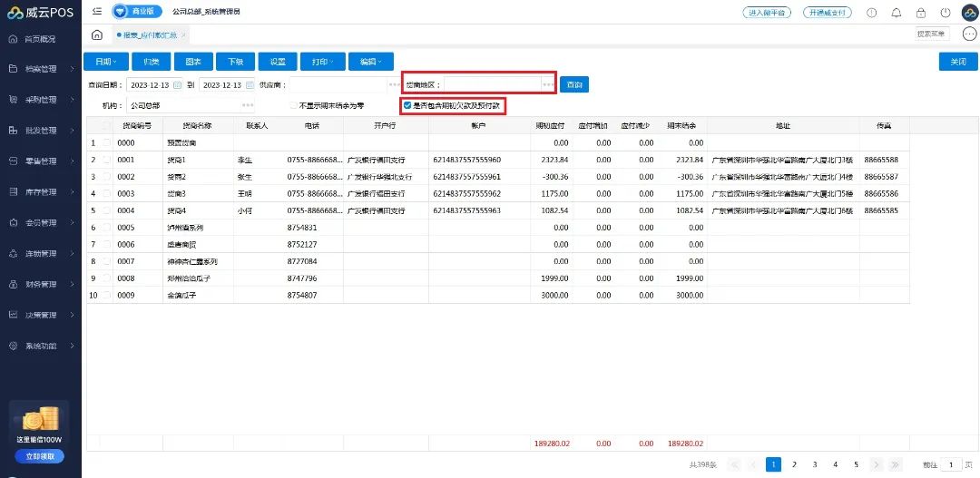
Task: Click the home icon beside the report tab
Action: 97,35
